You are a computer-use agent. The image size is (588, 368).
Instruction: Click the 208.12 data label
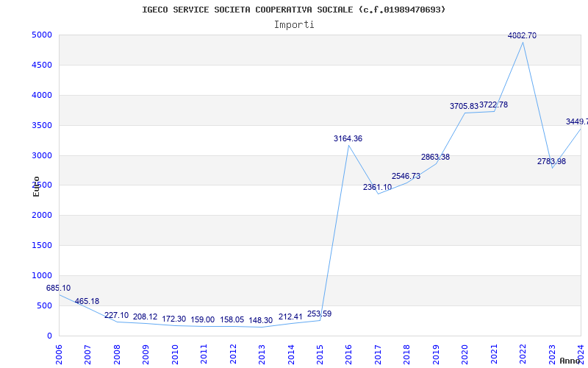point(145,317)
